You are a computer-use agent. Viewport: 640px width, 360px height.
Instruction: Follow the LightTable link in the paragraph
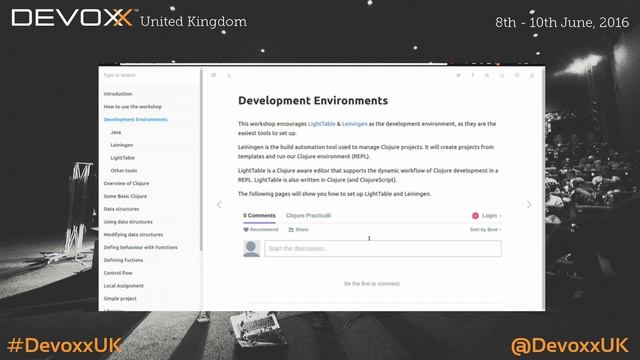pyautogui.click(x=321, y=124)
